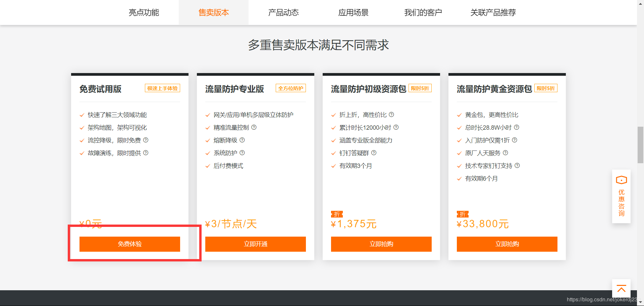This screenshot has width=644, height=306.
Task: Click help icon beside 精准流量控制
Action: (254, 127)
